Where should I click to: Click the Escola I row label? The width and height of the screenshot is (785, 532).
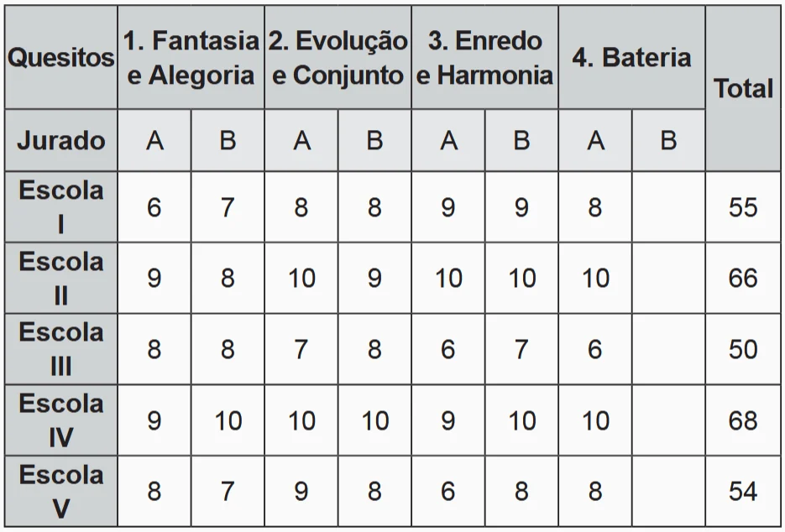click(x=60, y=206)
